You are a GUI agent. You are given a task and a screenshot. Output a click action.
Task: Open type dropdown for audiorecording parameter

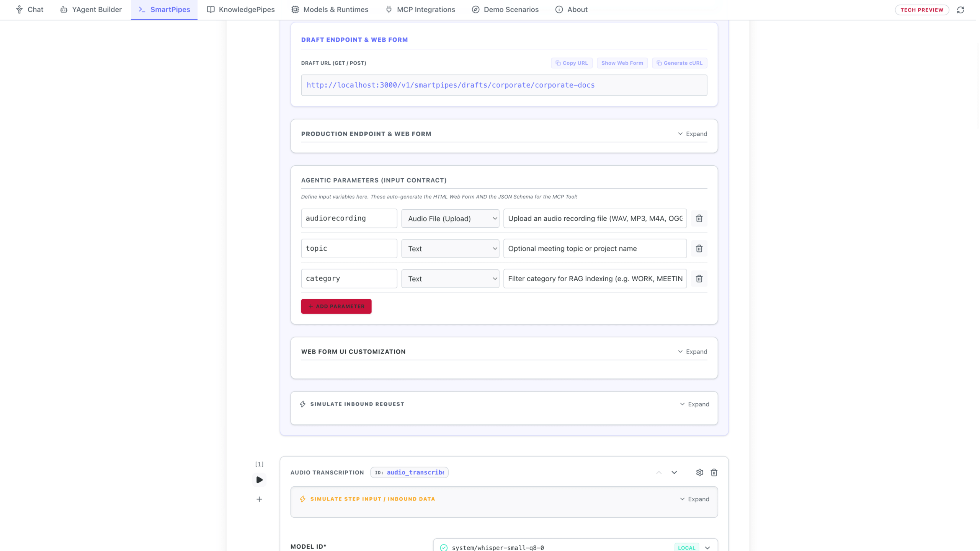tap(450, 218)
